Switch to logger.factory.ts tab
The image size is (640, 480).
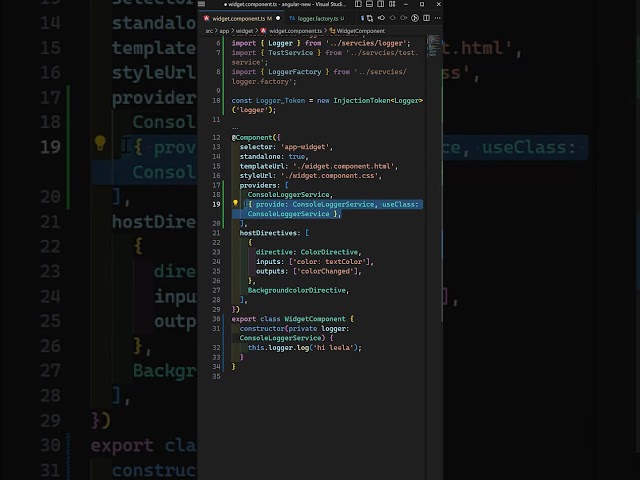(x=318, y=18)
